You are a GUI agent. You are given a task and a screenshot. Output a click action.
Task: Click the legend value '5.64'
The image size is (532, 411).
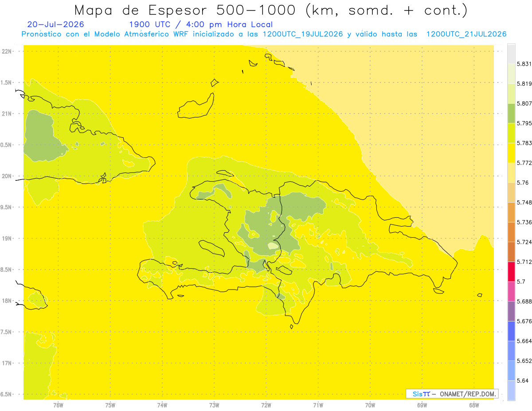click(522, 380)
